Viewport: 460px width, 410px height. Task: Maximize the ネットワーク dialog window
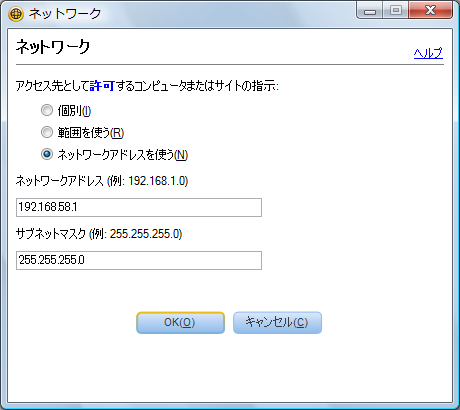(396, 10)
